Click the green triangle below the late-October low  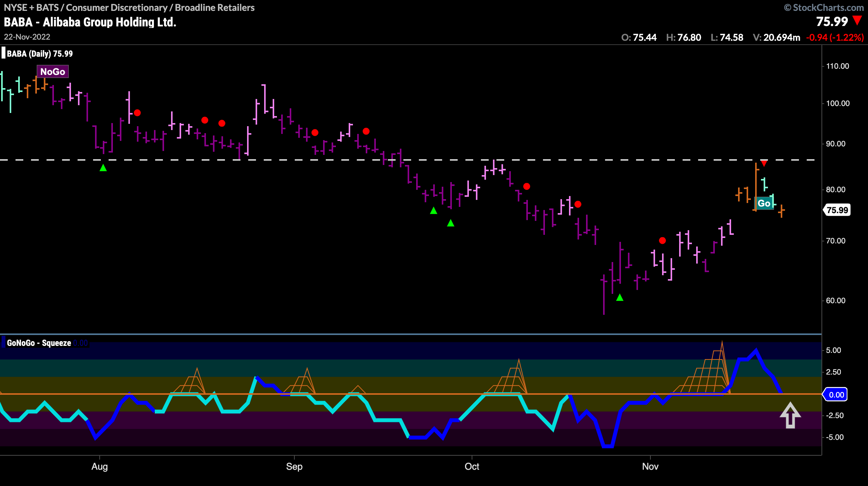click(620, 297)
